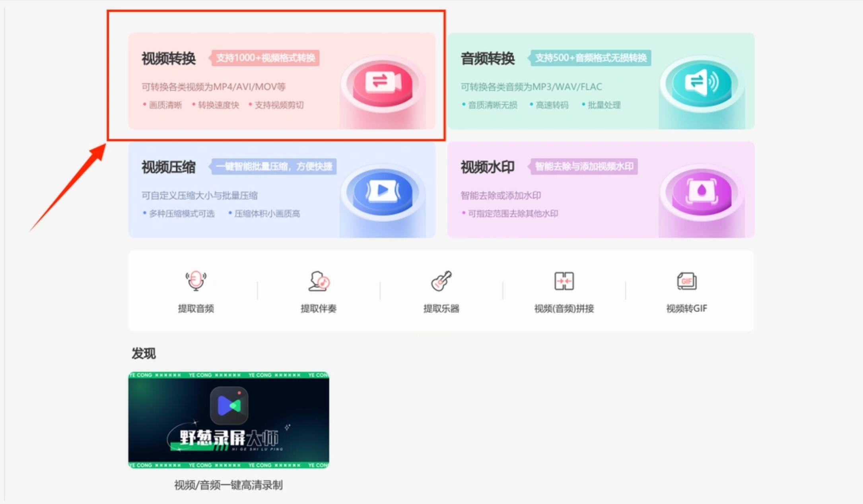Click the video/audio splice icon
Viewport: 863px width, 504px height.
pyautogui.click(x=564, y=281)
